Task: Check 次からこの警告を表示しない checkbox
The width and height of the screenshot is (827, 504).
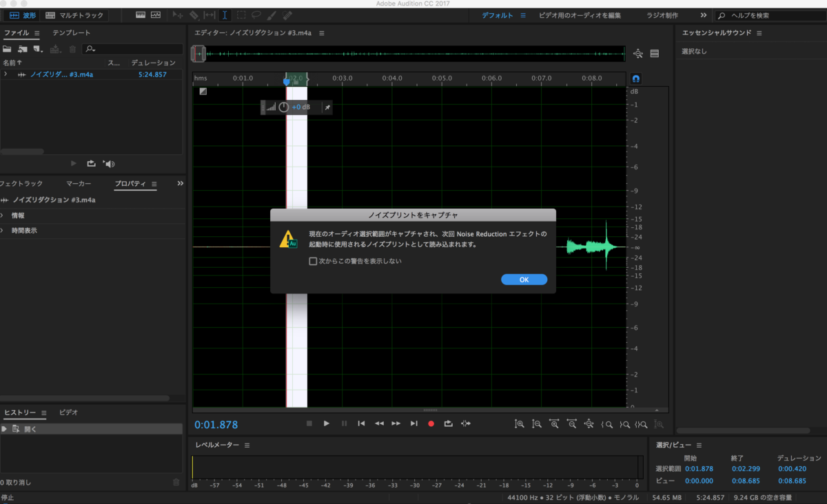Action: (314, 262)
